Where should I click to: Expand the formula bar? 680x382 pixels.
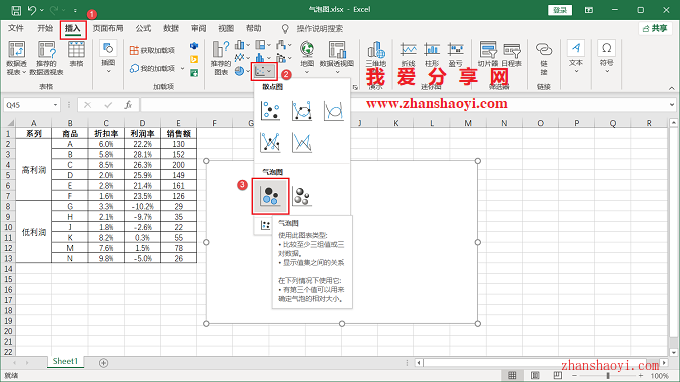pos(672,104)
